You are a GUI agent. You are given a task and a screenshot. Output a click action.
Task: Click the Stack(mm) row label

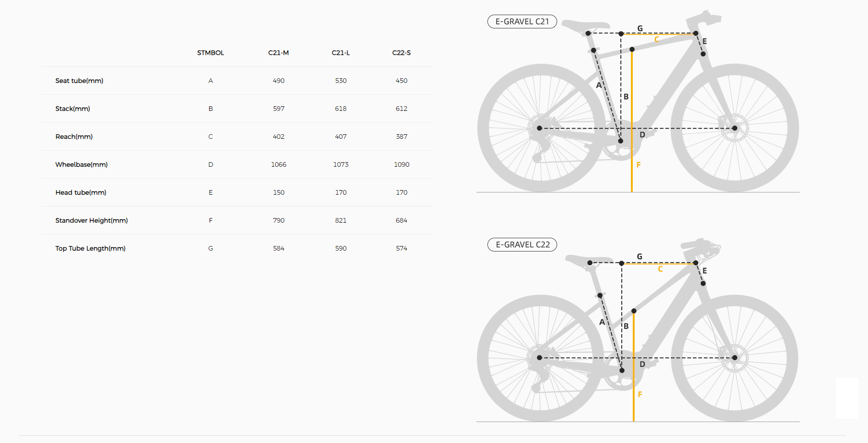[x=72, y=109]
